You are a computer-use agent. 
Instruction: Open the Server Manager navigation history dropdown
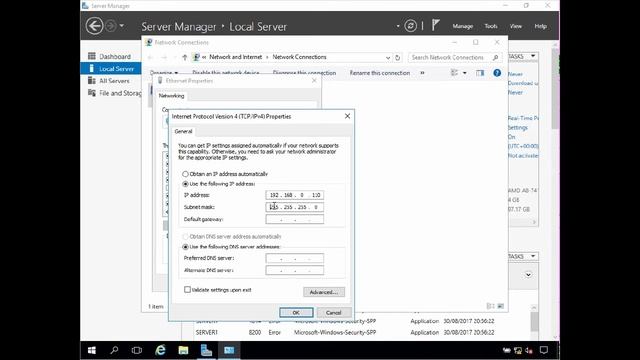[122, 26]
